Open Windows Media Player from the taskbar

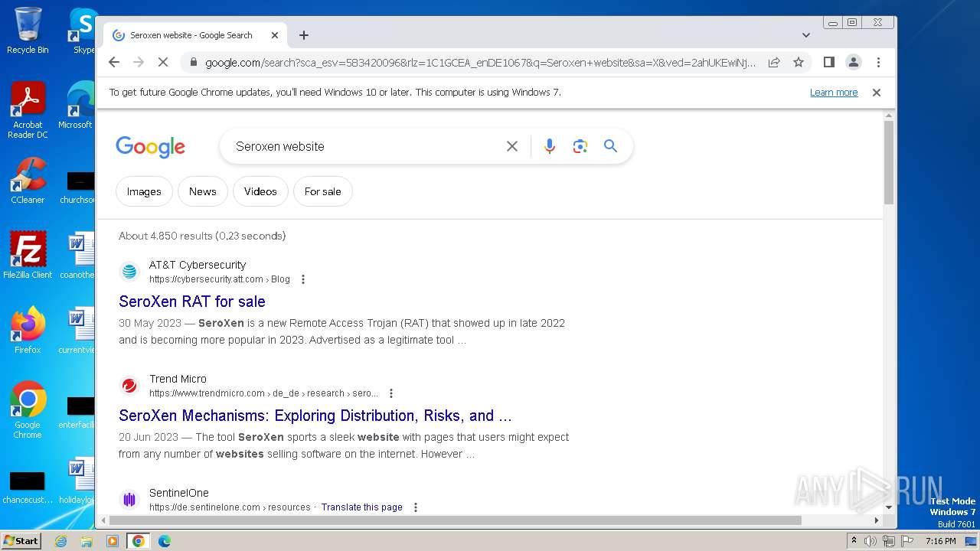coord(113,541)
